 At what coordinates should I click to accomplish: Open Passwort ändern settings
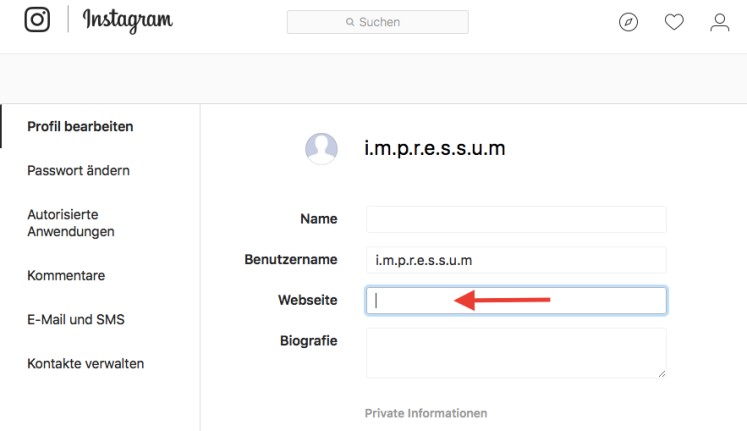(78, 171)
